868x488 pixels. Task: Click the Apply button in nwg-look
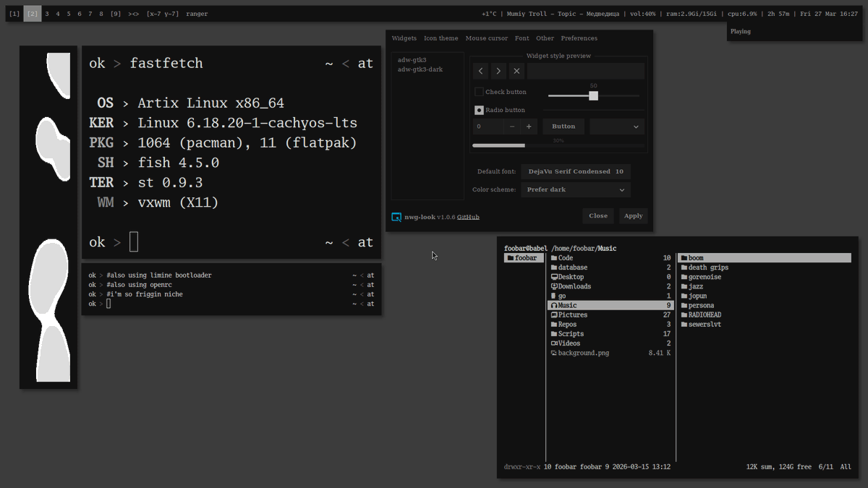pyautogui.click(x=634, y=215)
